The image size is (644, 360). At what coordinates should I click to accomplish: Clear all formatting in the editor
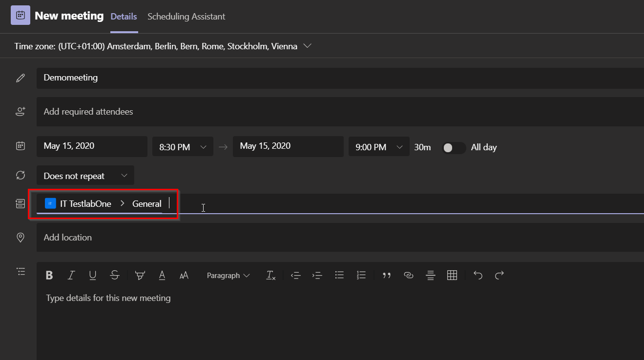[x=271, y=276]
